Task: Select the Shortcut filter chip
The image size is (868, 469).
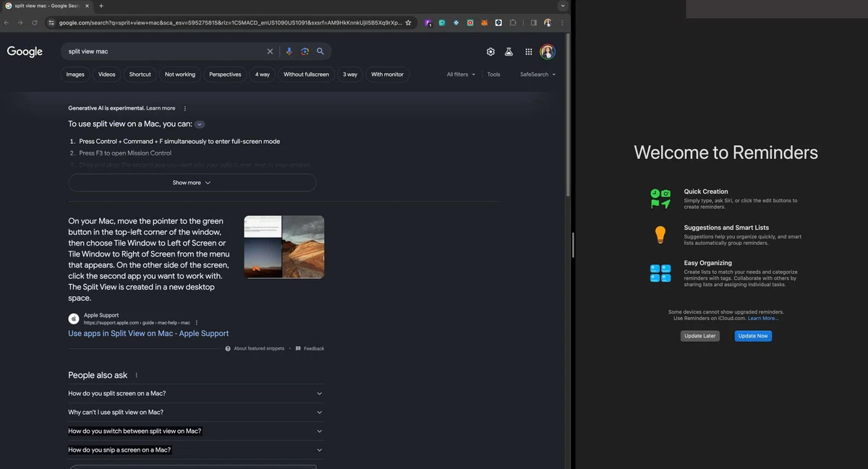Action: [140, 74]
